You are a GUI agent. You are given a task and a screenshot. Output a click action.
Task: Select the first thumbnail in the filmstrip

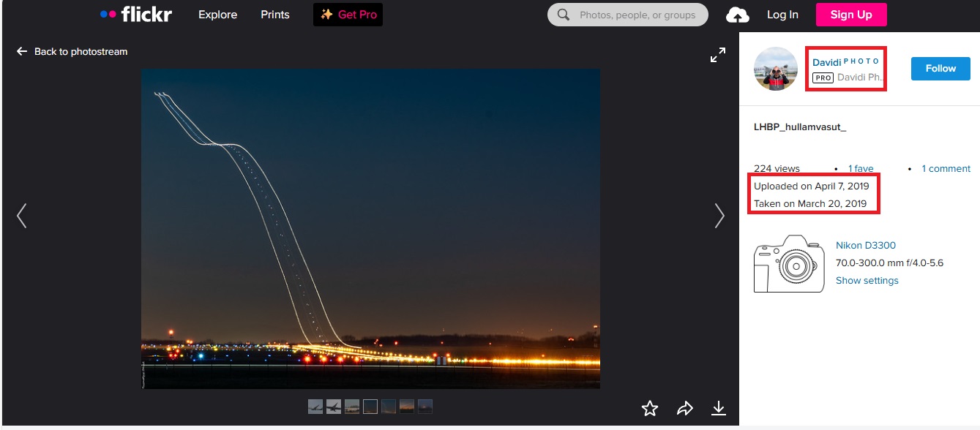(316, 406)
